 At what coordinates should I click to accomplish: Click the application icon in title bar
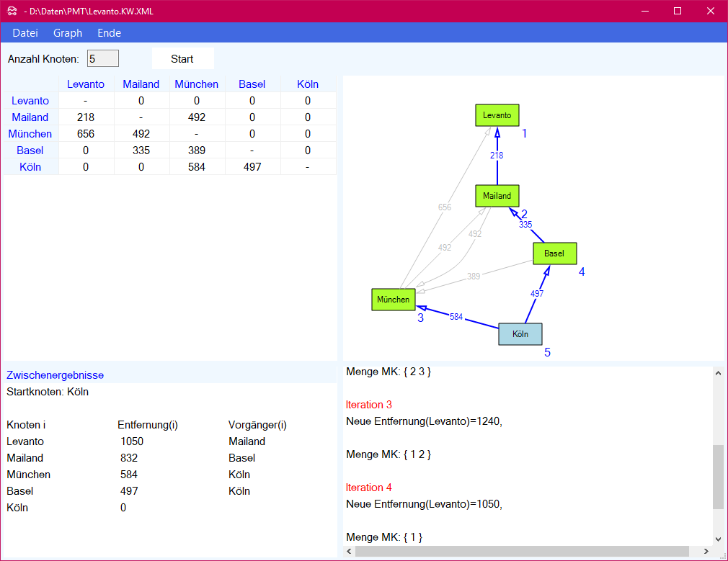(x=12, y=12)
